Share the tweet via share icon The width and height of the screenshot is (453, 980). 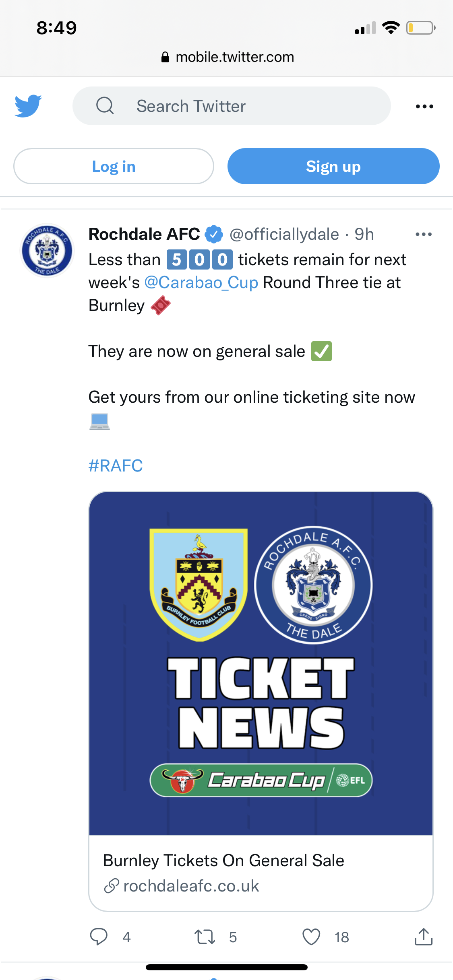click(423, 937)
